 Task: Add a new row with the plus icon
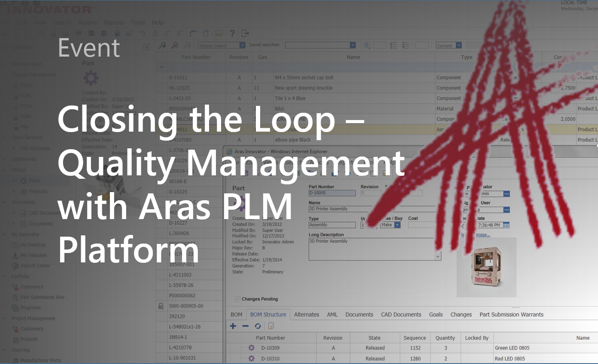coord(233,326)
